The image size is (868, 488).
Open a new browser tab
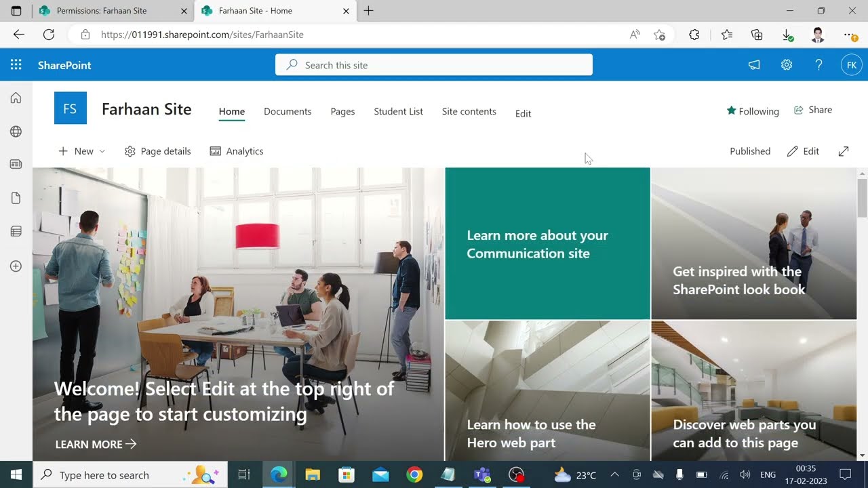368,11
